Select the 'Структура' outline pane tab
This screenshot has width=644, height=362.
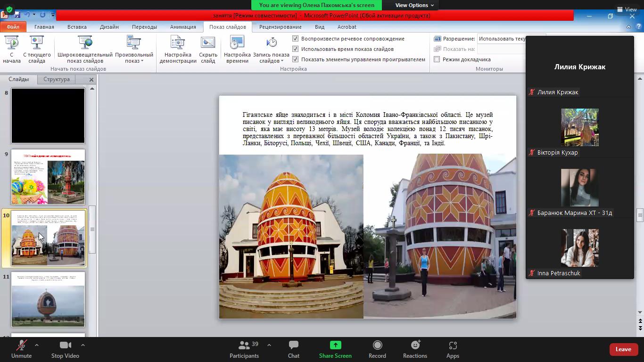coord(57,79)
